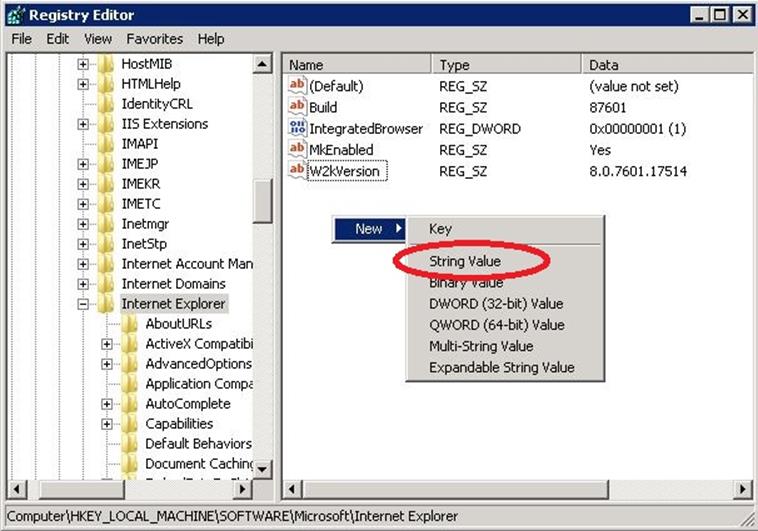Click the Capabilities folder icon

(x=130, y=424)
